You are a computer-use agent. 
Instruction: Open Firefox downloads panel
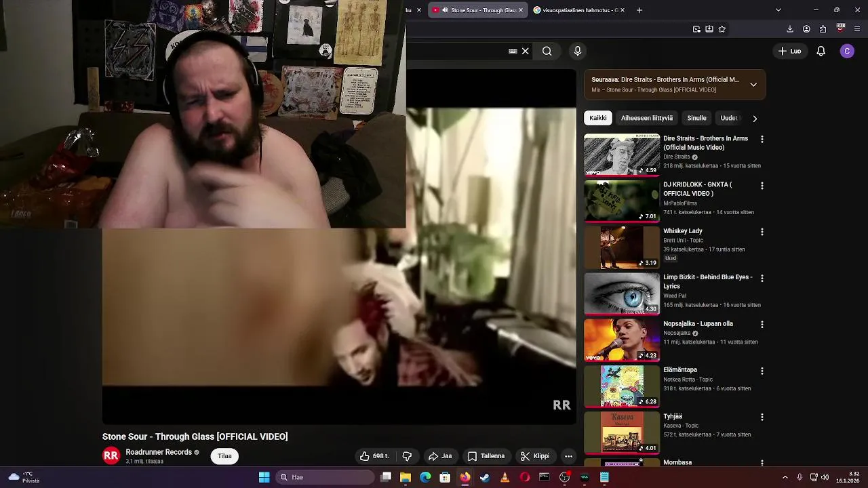coord(790,29)
